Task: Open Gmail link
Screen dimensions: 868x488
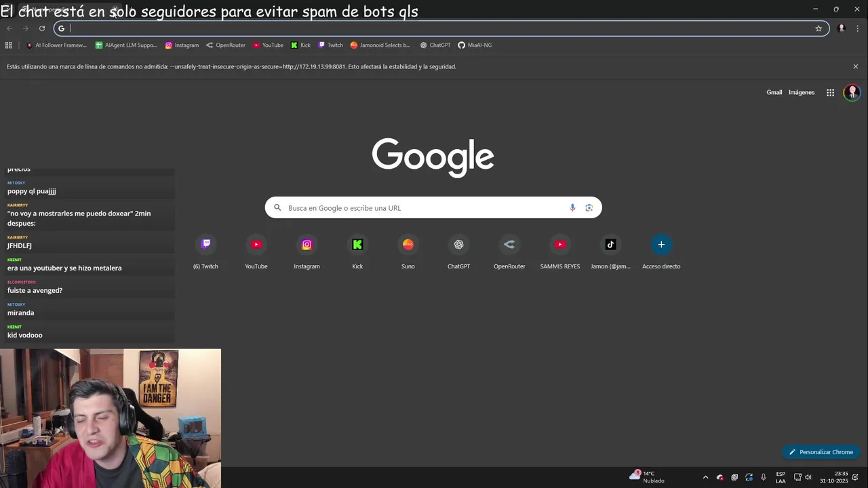Action: (774, 92)
